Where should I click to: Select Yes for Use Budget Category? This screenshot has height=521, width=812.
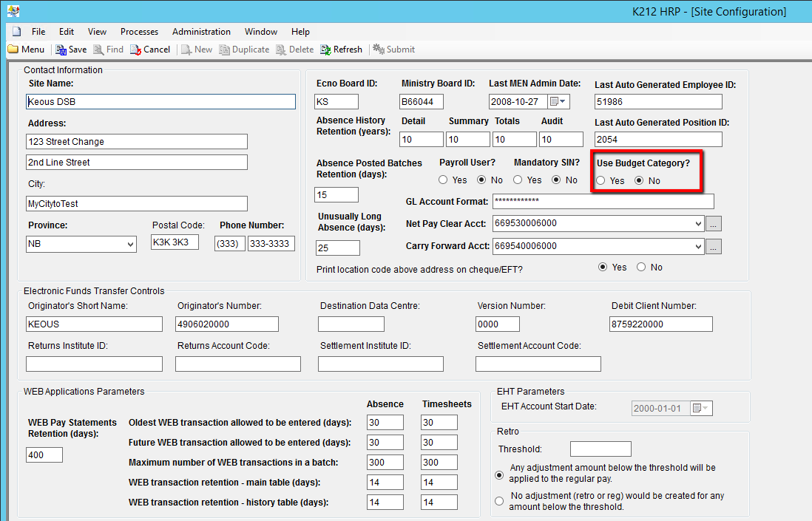point(601,181)
